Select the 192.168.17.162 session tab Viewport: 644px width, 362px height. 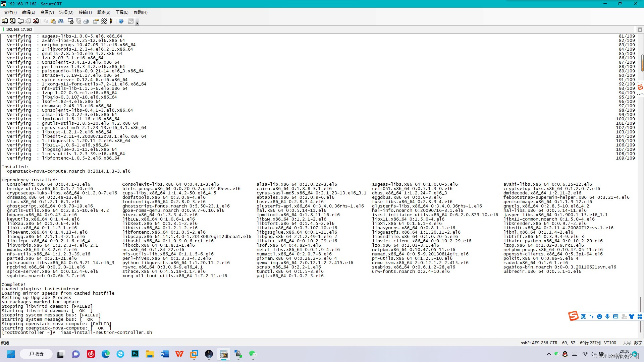click(x=18, y=29)
